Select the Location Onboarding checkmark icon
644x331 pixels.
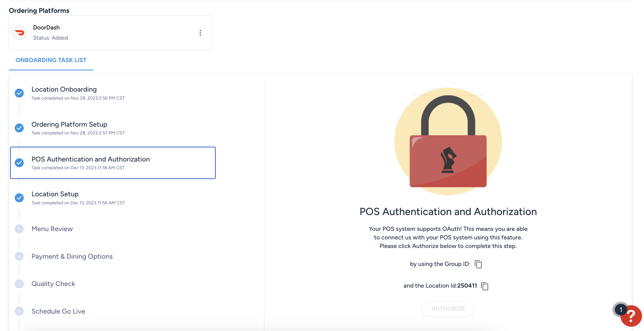tap(19, 93)
